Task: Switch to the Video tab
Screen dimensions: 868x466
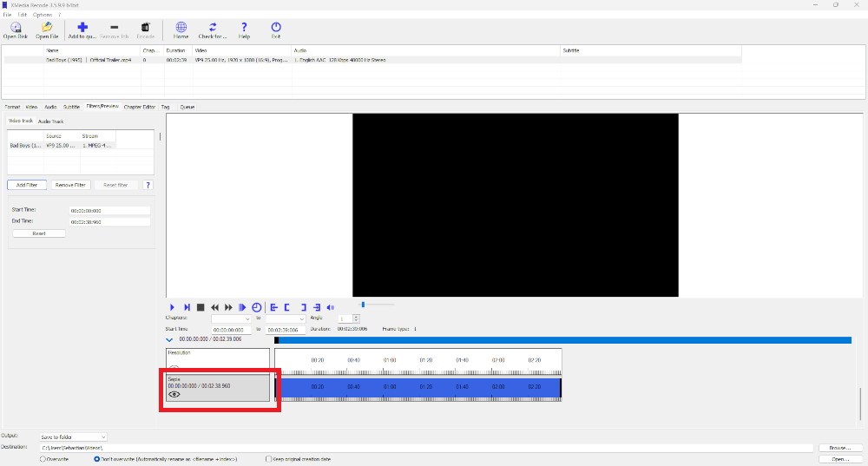Action: click(x=31, y=107)
